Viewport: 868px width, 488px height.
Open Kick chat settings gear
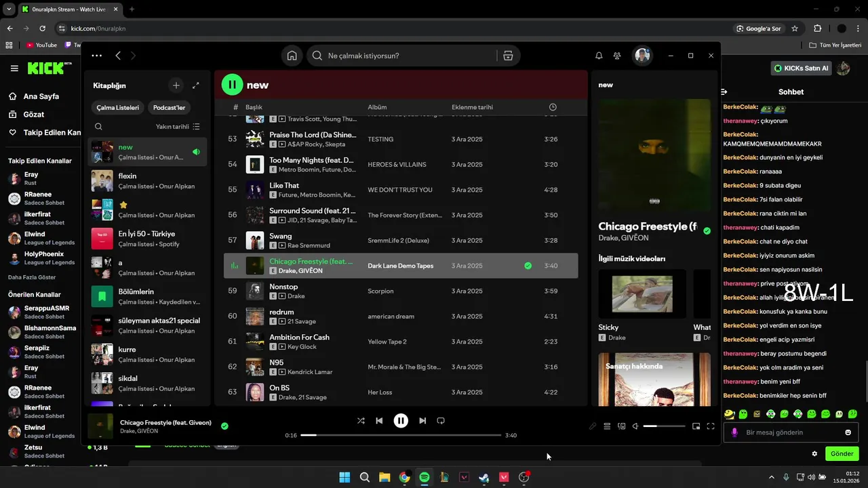[814, 453]
